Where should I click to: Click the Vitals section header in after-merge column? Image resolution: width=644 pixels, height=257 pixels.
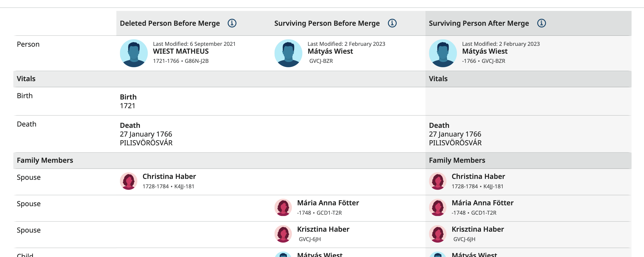pyautogui.click(x=438, y=79)
